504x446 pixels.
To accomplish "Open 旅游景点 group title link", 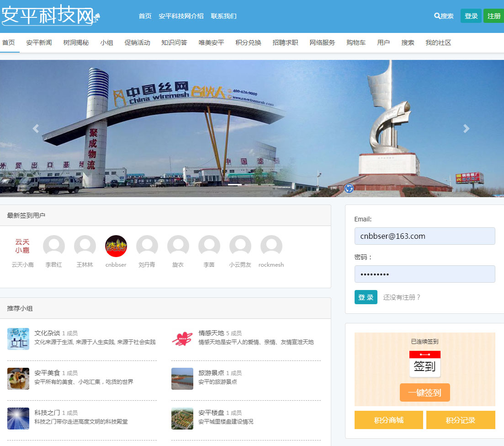I will (211, 373).
